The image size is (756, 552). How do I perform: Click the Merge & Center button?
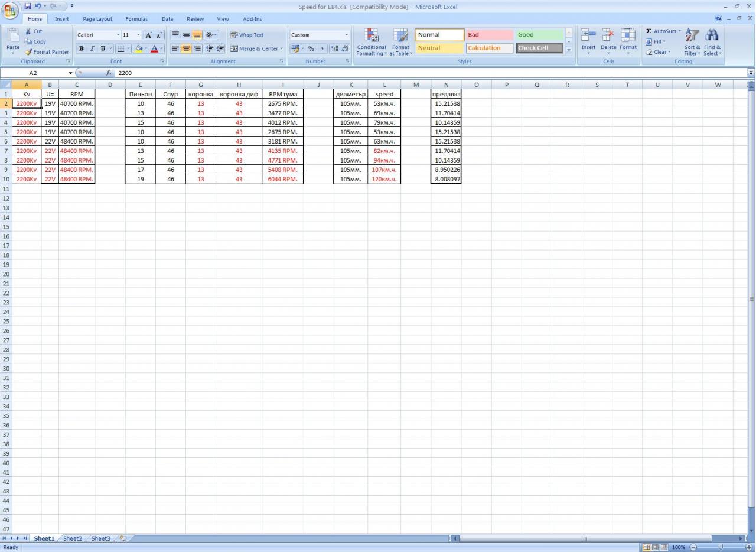256,49
